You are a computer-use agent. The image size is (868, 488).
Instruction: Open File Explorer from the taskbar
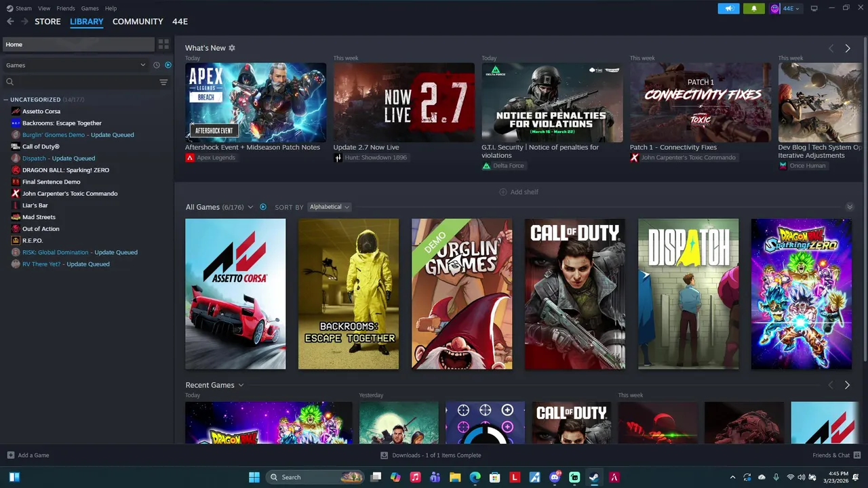click(x=455, y=477)
